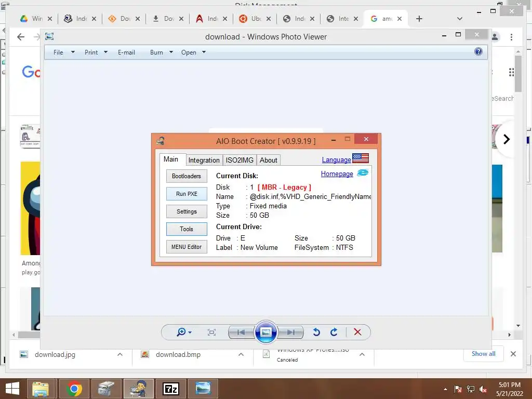Open AIO Boot Creator taskbar icon
Viewport: 532px width, 399px height.
click(x=138, y=389)
